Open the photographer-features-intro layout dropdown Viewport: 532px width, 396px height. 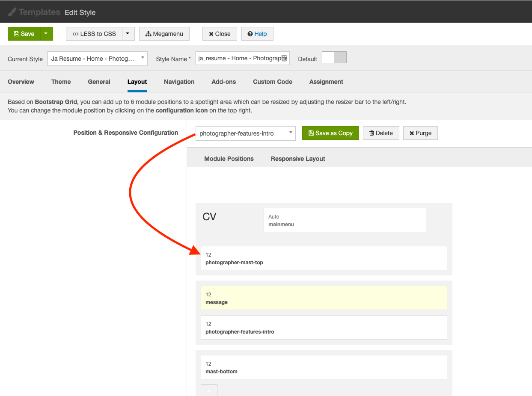tap(245, 133)
